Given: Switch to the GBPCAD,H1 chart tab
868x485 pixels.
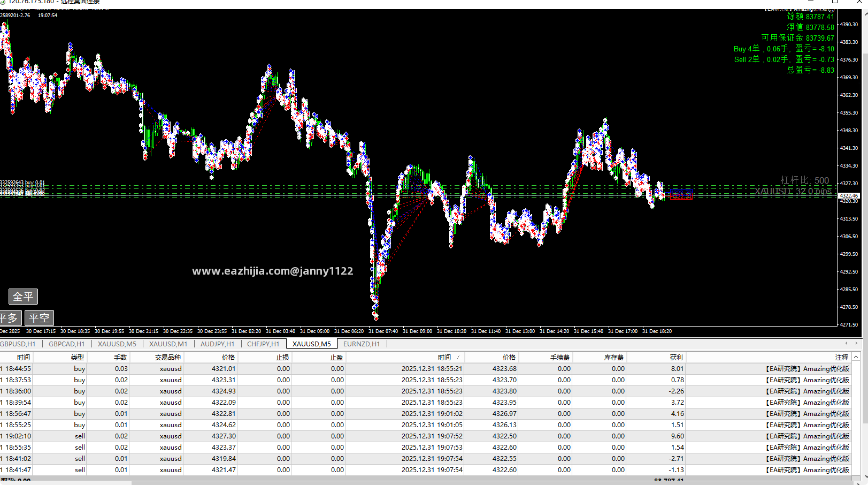Looking at the screenshot, I should pos(66,344).
